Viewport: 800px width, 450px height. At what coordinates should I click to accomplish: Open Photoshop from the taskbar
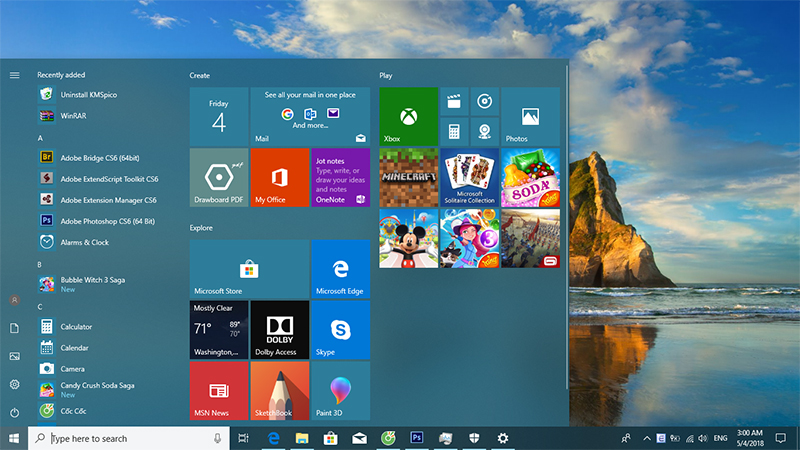417,438
